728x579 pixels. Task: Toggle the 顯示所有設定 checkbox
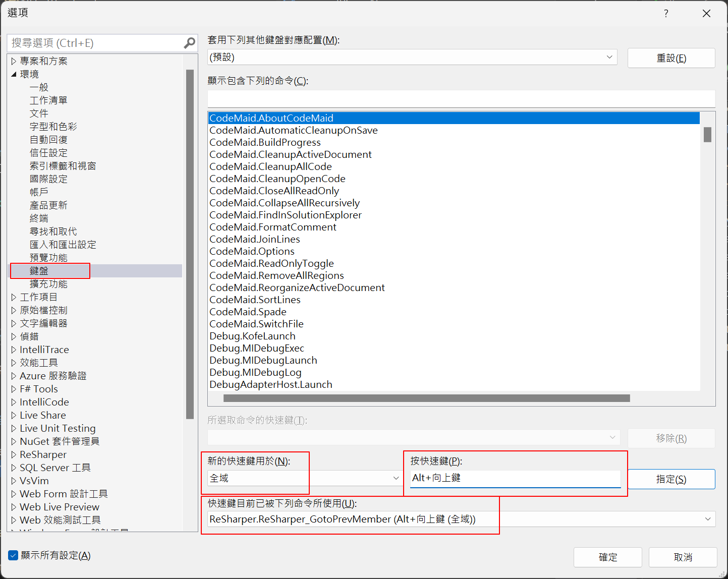point(13,556)
